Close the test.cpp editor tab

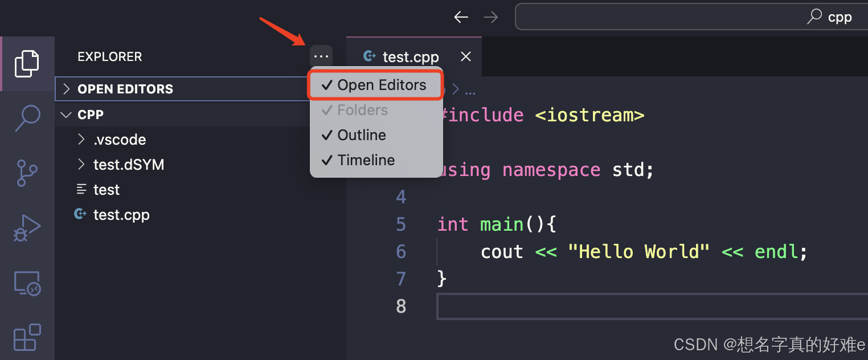tap(466, 56)
